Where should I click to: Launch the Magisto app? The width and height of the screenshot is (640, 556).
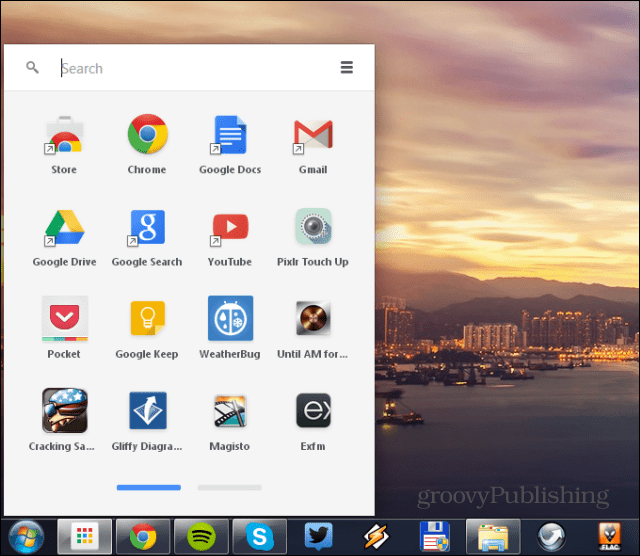230,411
